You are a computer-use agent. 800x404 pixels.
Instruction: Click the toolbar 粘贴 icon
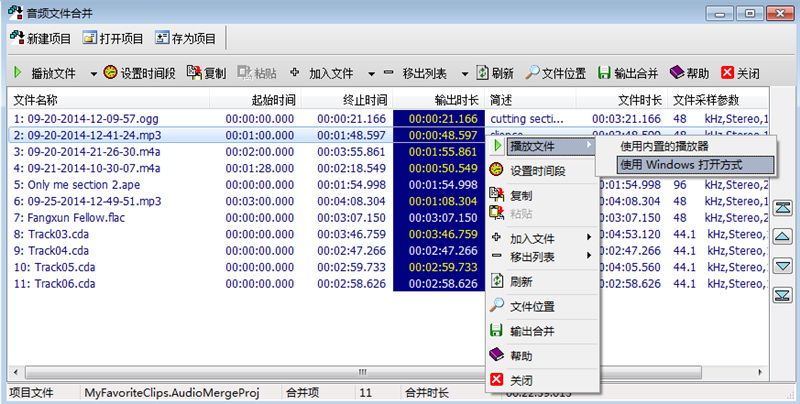tap(245, 72)
